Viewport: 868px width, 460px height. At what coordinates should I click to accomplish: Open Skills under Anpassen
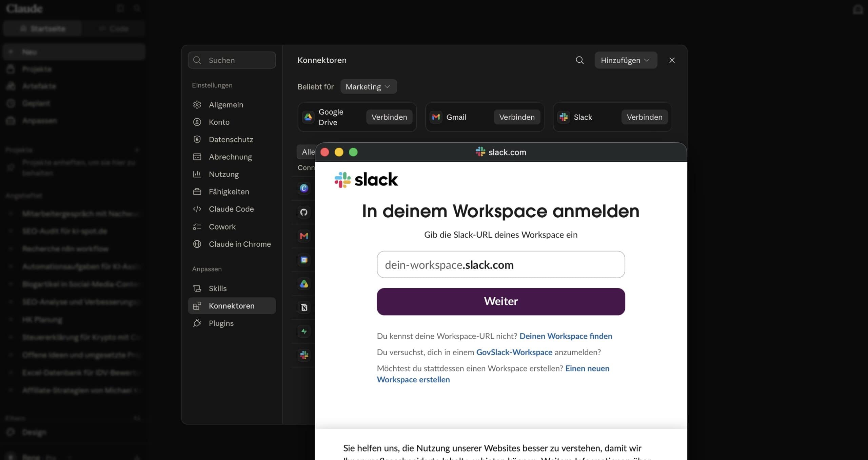(x=232, y=288)
